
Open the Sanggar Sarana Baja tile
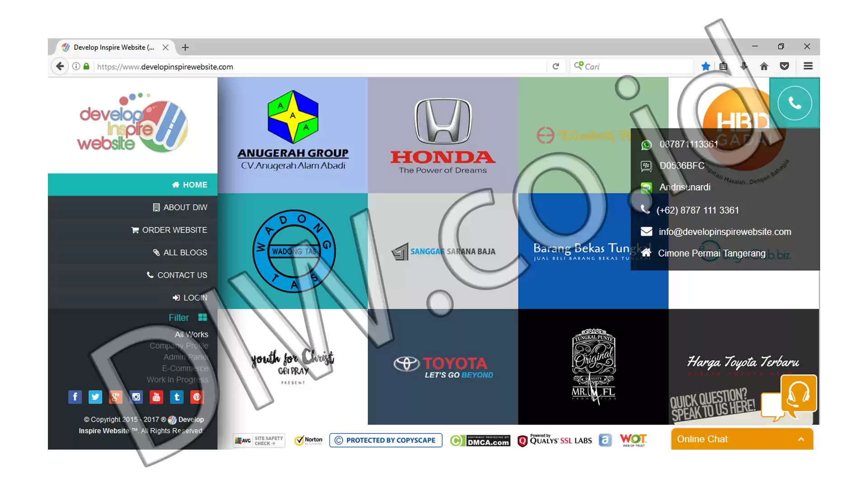point(443,251)
